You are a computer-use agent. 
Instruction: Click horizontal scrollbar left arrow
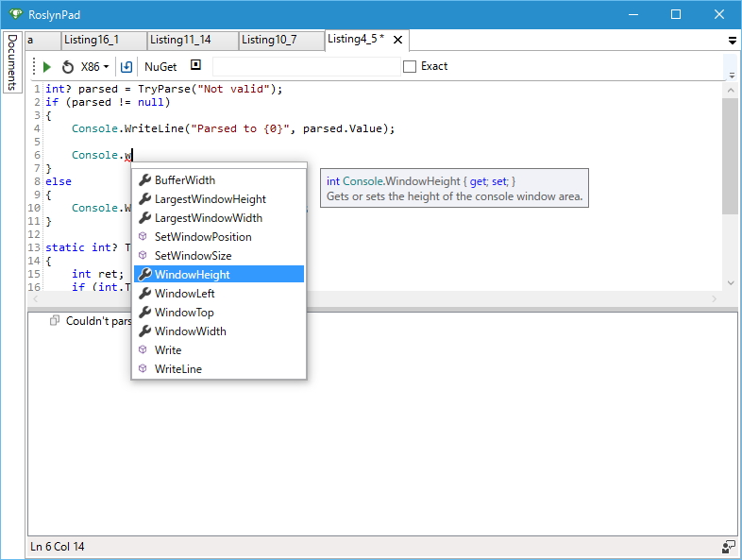(36, 298)
